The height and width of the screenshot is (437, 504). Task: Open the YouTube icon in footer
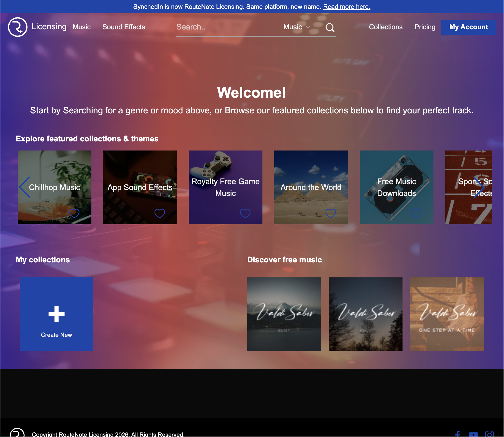[473, 434]
